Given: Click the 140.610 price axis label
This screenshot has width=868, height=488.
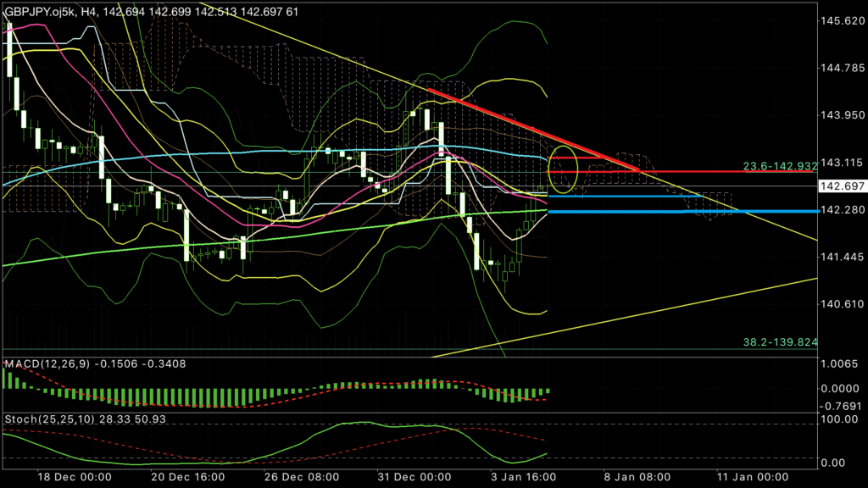Looking at the screenshot, I should [x=843, y=304].
